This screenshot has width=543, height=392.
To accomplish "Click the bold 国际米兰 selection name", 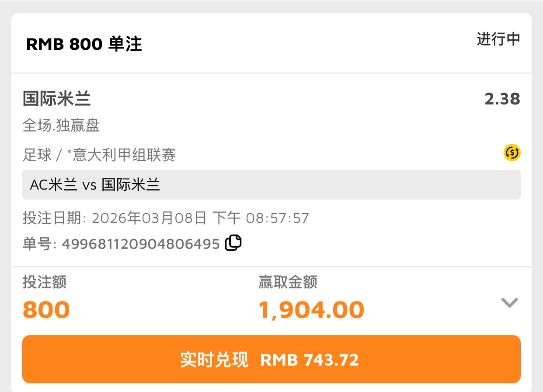I will pyautogui.click(x=57, y=99).
